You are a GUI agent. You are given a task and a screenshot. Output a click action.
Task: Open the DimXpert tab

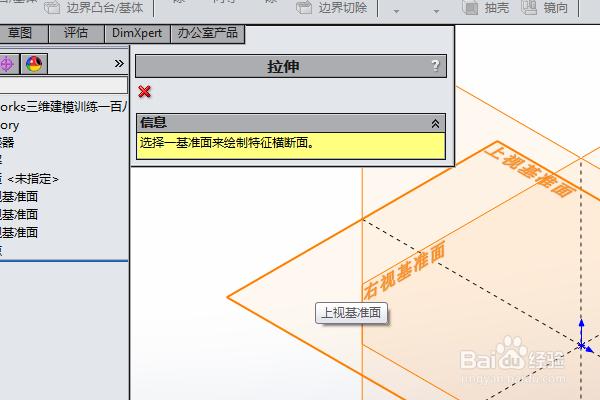click(x=137, y=33)
